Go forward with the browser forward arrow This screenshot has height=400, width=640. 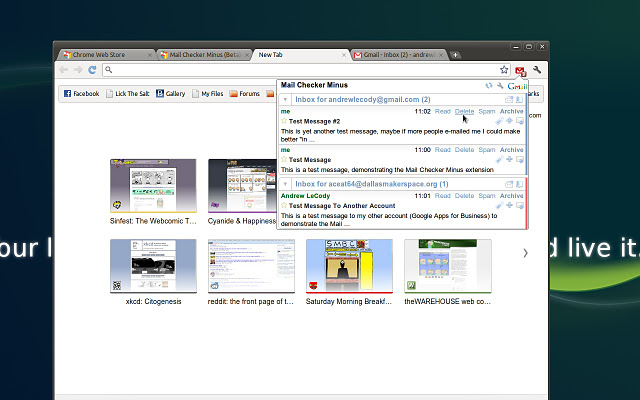(x=78, y=70)
